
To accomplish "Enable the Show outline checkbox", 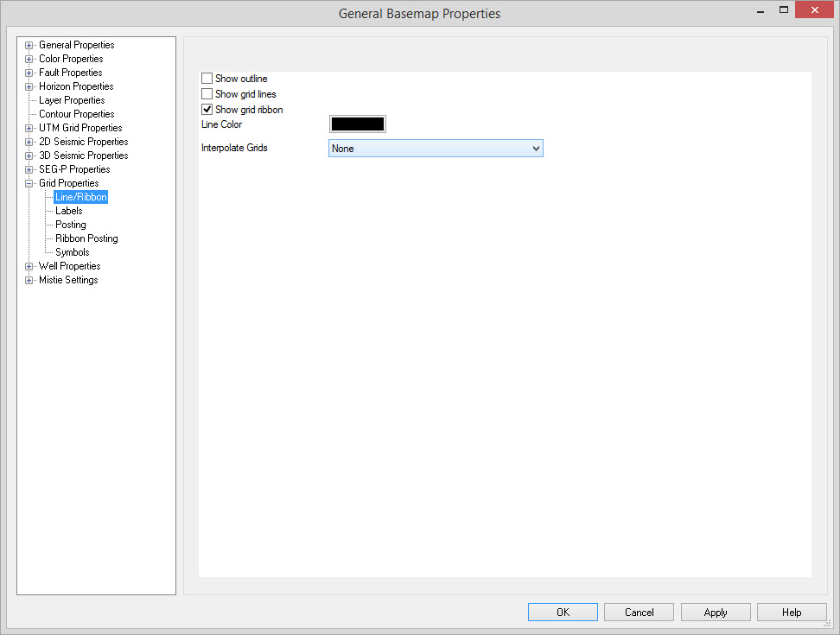I will coord(207,79).
